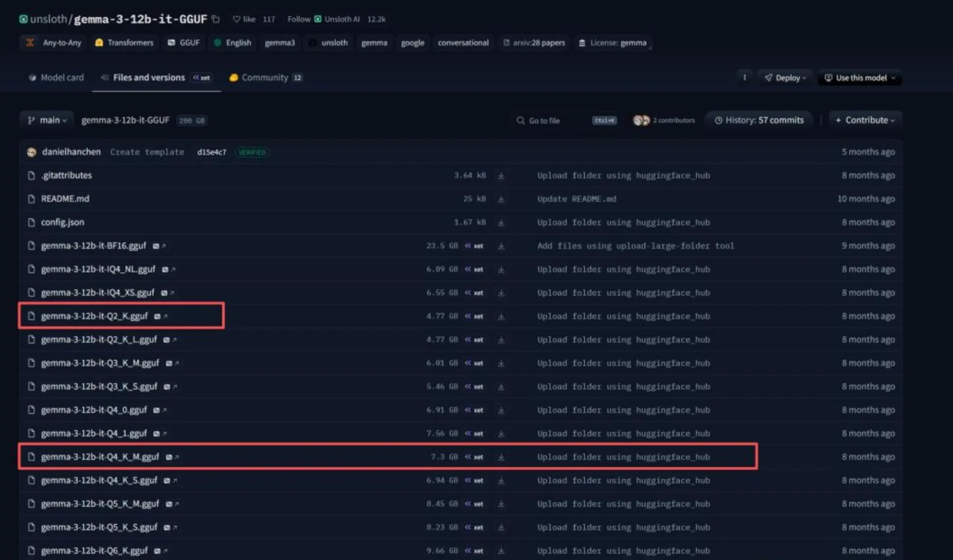Download gemma-3-12b-it-Q4_1.gguf via its download icon

click(501, 433)
